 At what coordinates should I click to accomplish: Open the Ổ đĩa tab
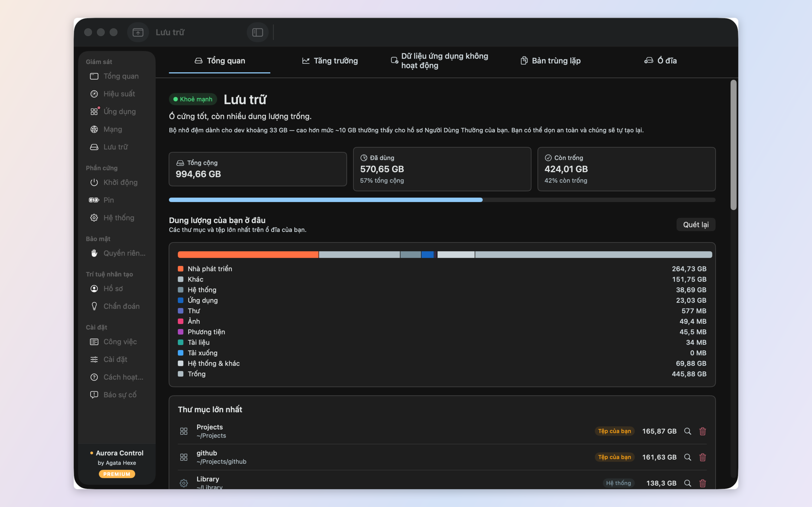(661, 61)
